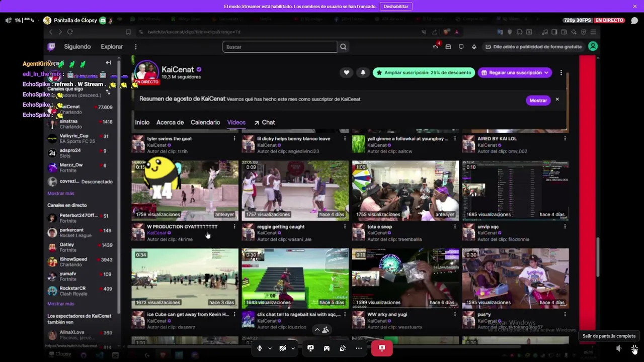The image size is (644, 362).
Task: Toggle the camera on/off button
Action: point(283,348)
